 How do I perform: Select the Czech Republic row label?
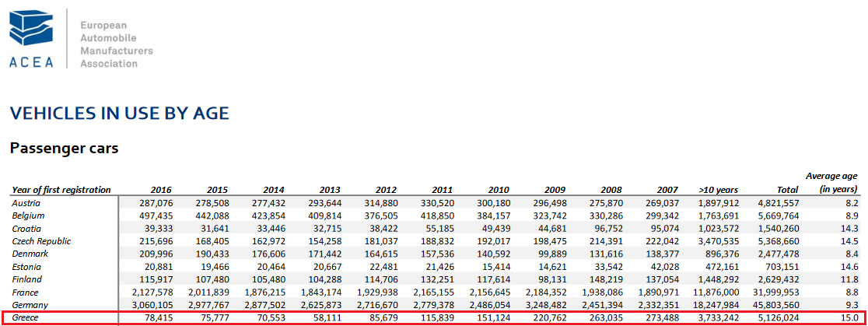41,240
